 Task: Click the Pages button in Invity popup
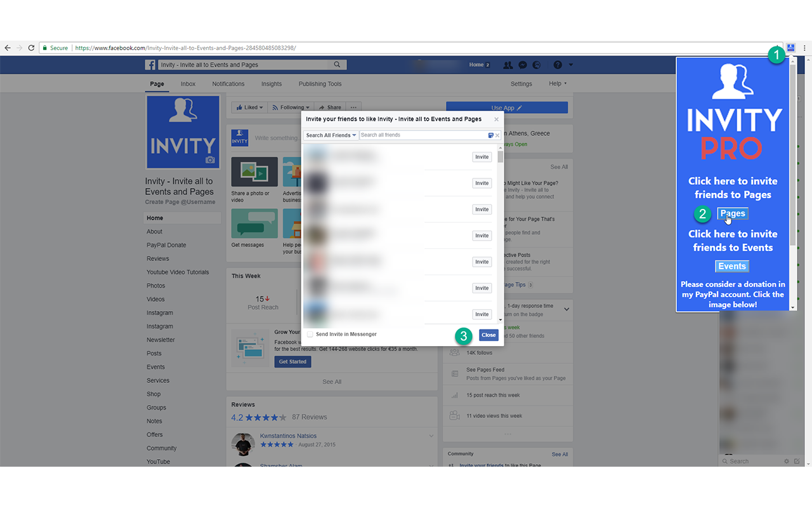click(733, 213)
